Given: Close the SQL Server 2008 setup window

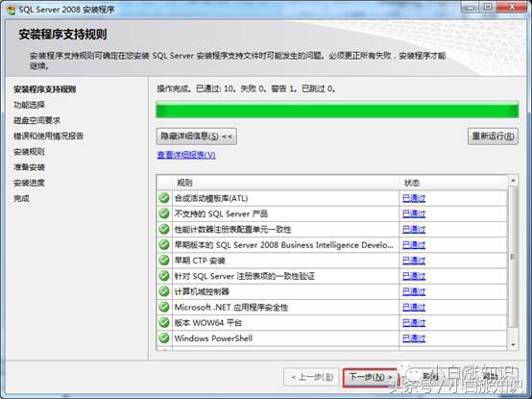Looking at the screenshot, I should click(512, 7).
